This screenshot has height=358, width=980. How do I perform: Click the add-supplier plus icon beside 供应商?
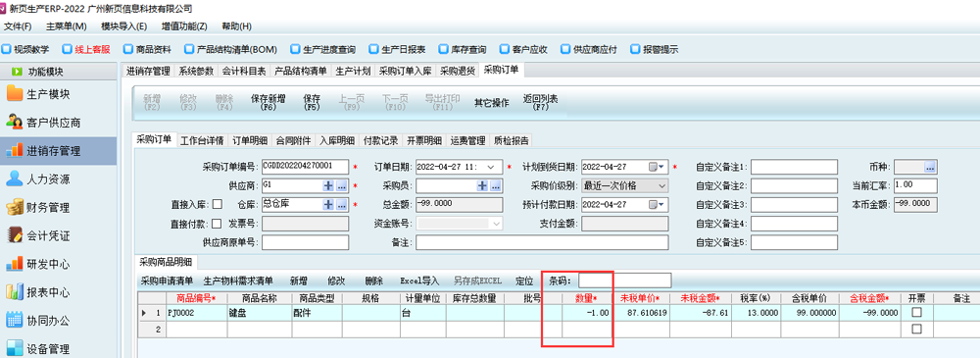coord(328,186)
